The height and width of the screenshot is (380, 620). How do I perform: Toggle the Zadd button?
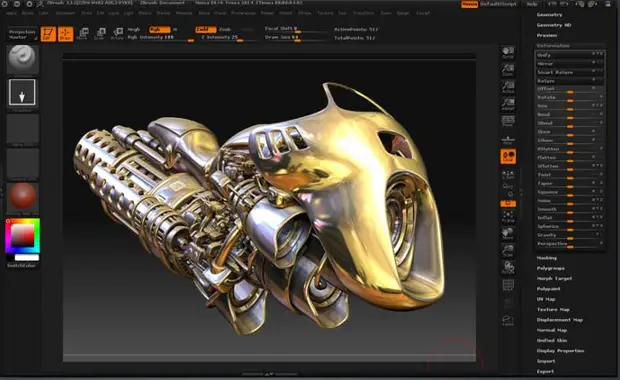[206, 29]
